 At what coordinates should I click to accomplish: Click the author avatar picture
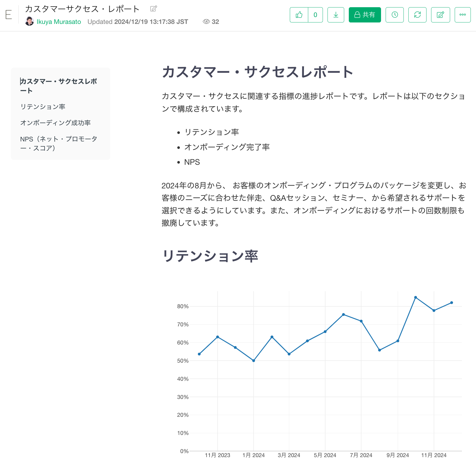tap(29, 21)
